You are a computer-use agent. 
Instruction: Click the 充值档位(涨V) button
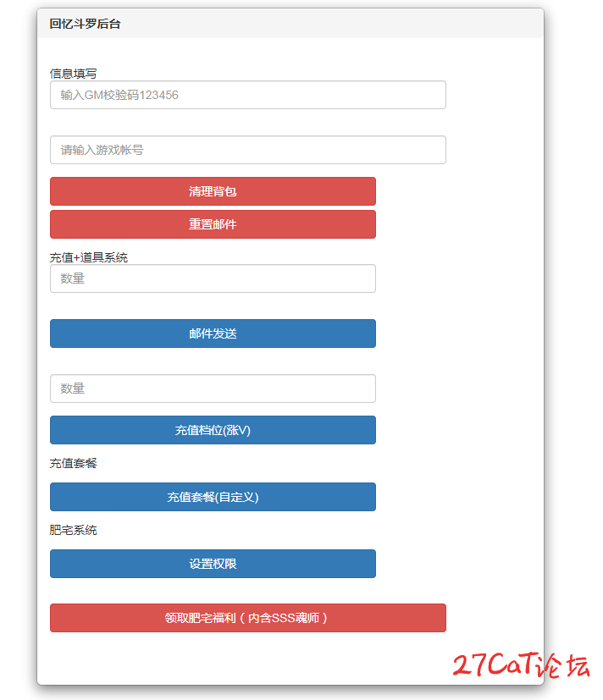pos(213,430)
